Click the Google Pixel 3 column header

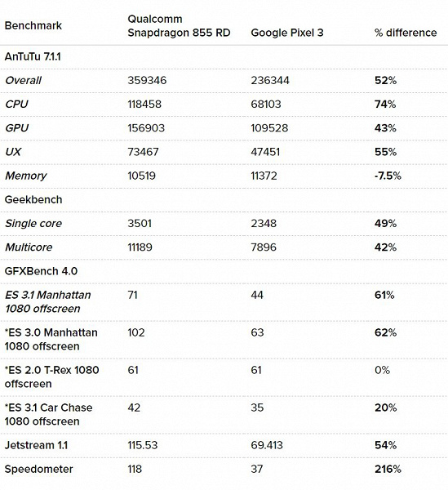tap(287, 33)
